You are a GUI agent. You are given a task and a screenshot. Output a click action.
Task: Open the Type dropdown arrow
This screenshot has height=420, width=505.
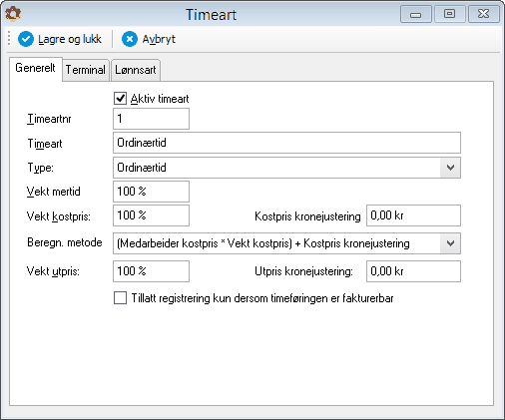point(450,168)
